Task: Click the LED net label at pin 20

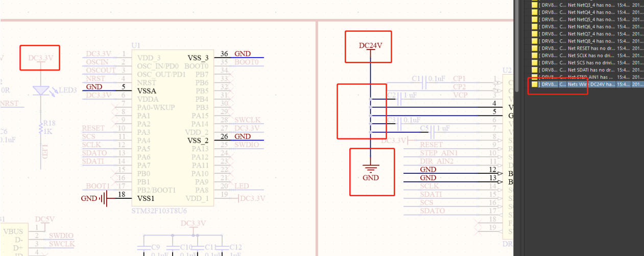Action: tap(242, 186)
